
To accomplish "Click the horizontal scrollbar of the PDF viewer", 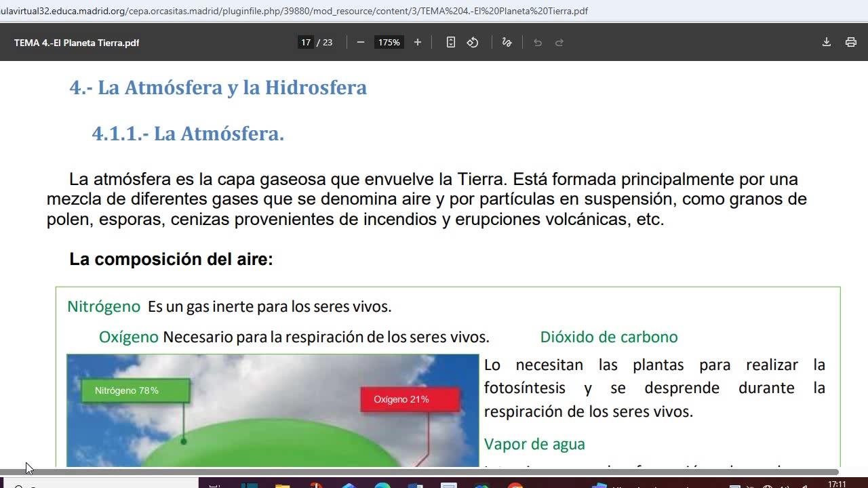I will [419, 472].
